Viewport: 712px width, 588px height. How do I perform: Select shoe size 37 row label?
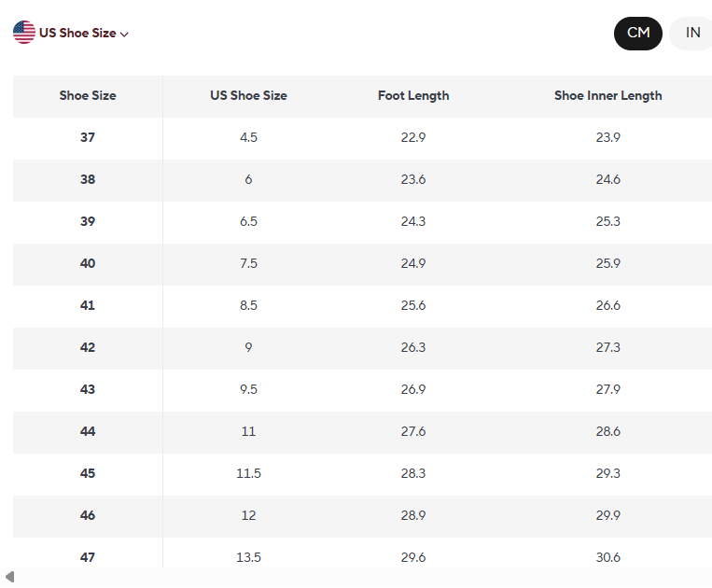(88, 137)
